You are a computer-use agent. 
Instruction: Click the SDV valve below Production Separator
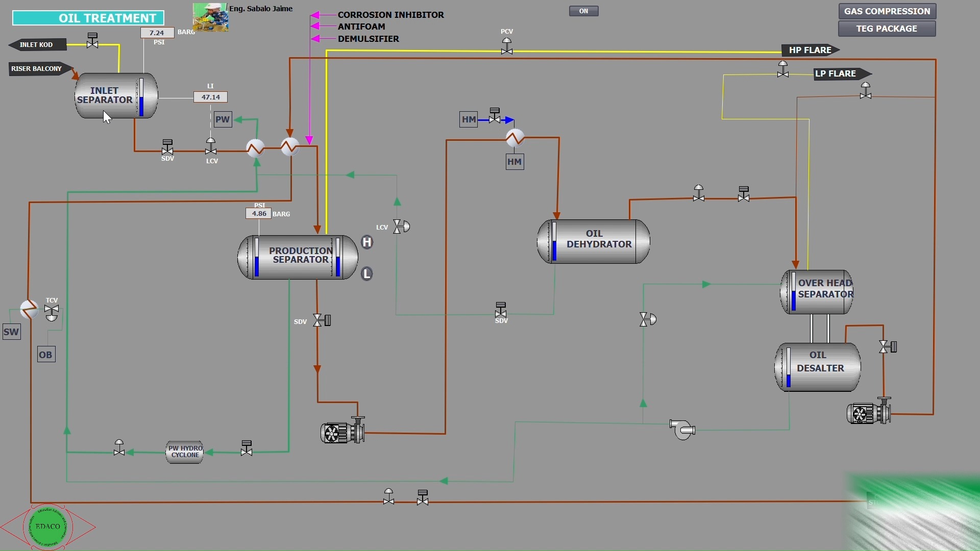coord(322,320)
